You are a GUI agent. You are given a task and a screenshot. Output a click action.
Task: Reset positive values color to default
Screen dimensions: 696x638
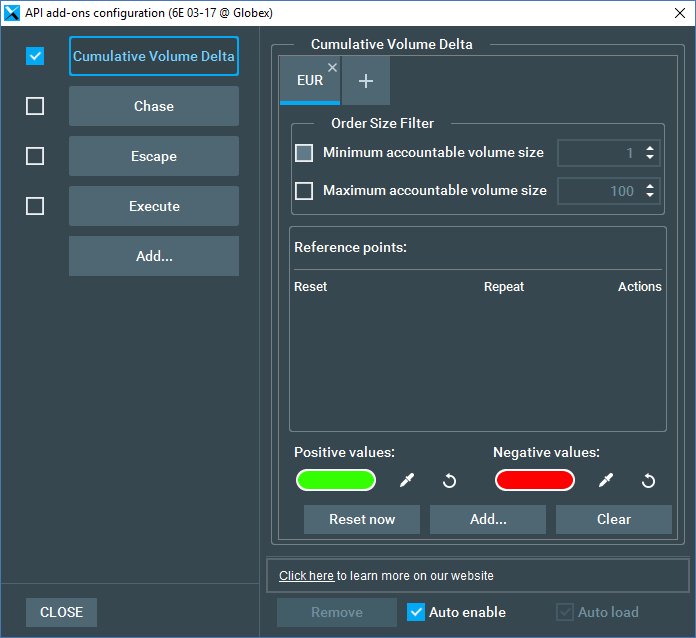(449, 480)
